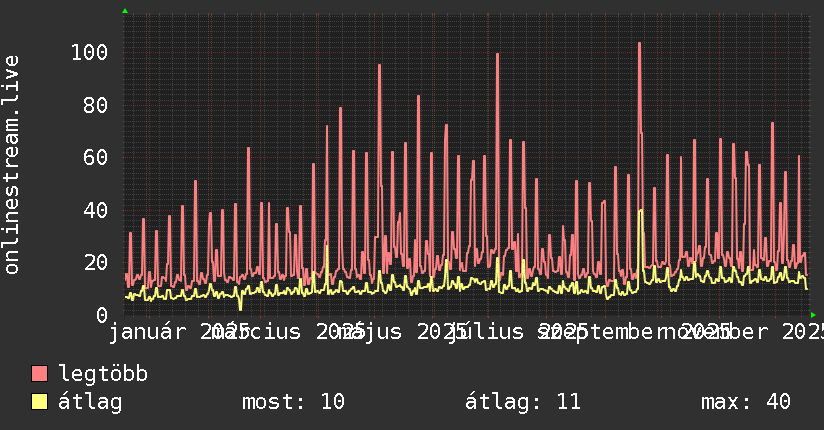Viewport: 824px width, 430px height.
Task: Click the red 'legtöbb' legend color swatch
Action: [x=39, y=374]
